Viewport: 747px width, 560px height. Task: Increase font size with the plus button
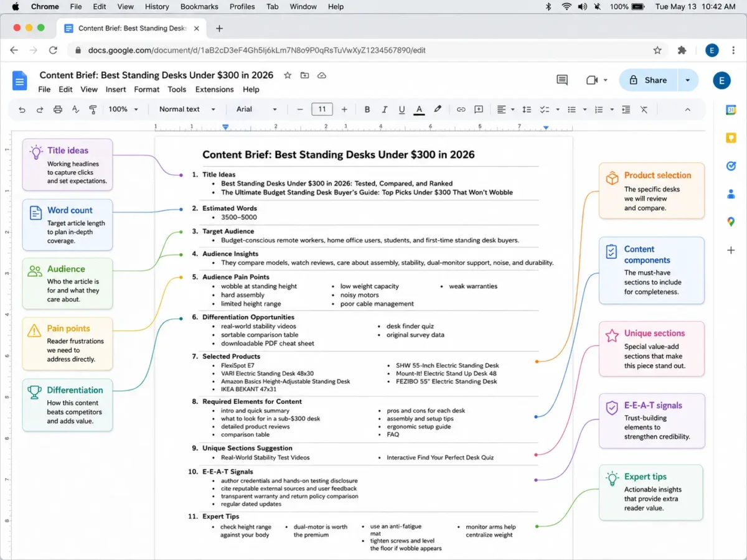344,110
